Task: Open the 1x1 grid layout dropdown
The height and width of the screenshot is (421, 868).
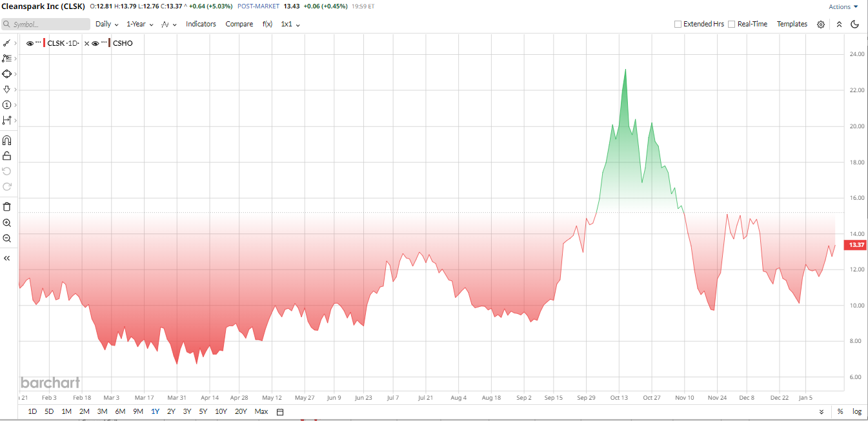Action: coord(290,24)
